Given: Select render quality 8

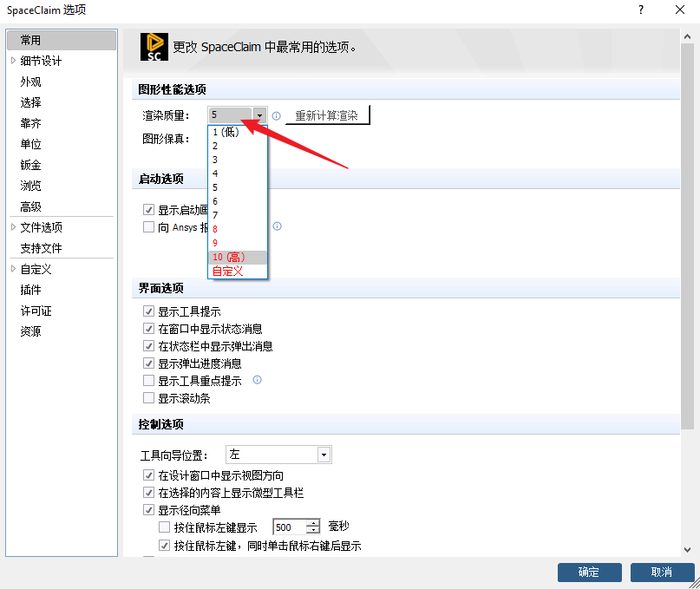Looking at the screenshot, I should (x=238, y=229).
